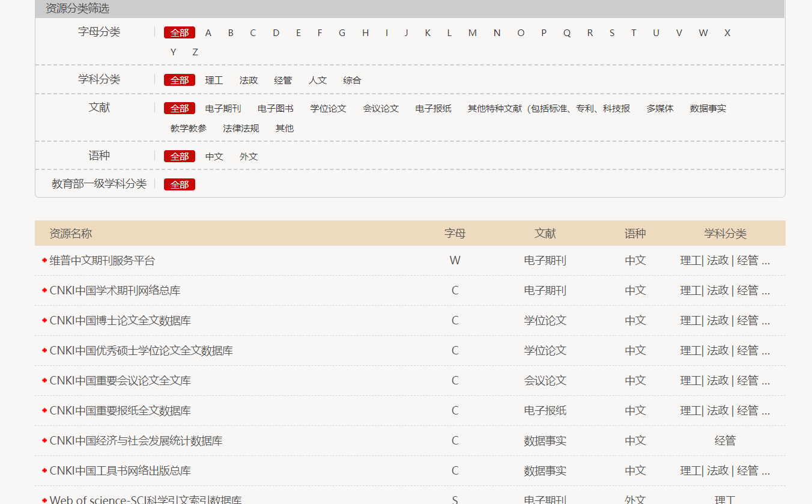Open CNKI中国博士论文全文数据库 resource

(x=120, y=320)
